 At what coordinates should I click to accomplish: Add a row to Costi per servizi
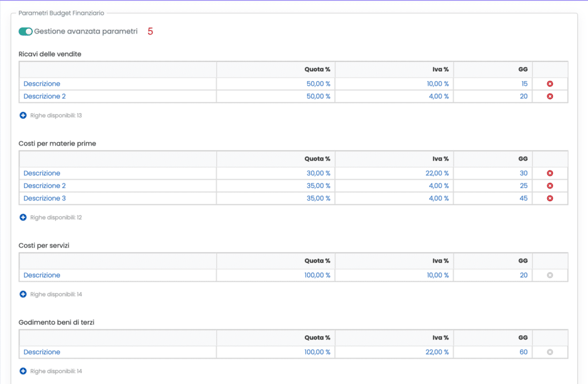click(x=24, y=294)
